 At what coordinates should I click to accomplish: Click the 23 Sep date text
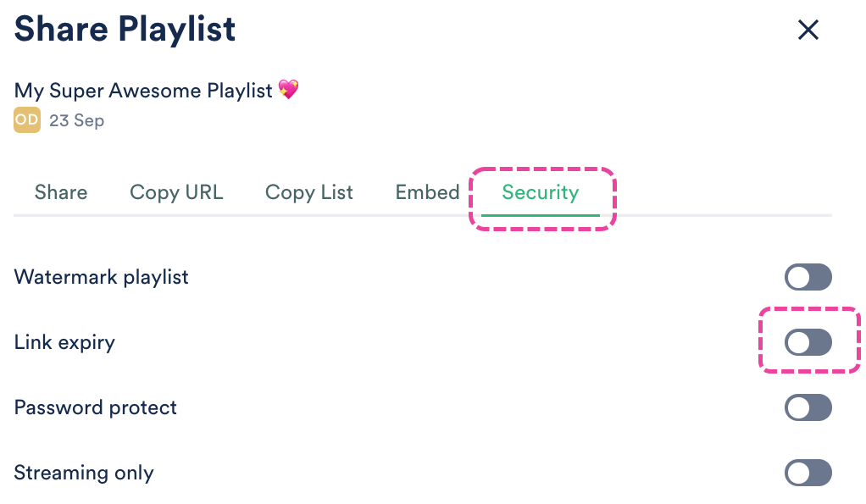coord(76,120)
